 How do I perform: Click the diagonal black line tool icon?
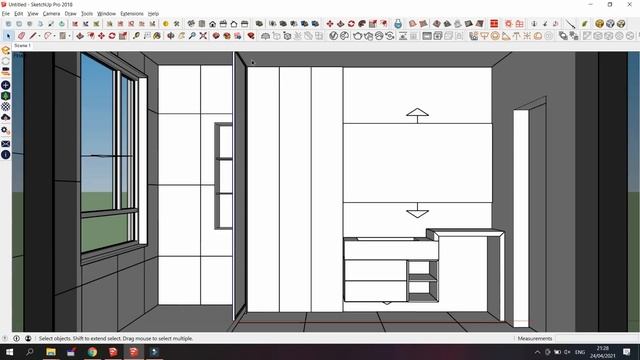tap(571, 24)
